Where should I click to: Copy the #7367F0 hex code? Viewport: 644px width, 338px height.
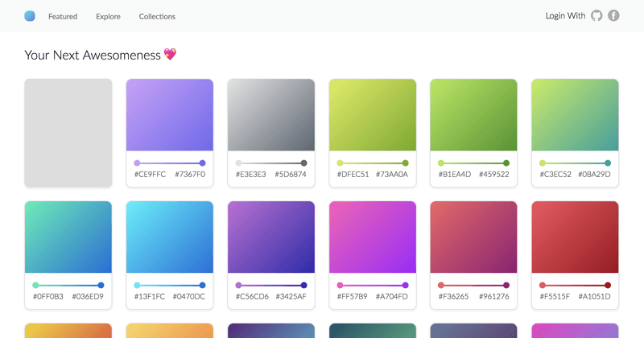click(190, 175)
